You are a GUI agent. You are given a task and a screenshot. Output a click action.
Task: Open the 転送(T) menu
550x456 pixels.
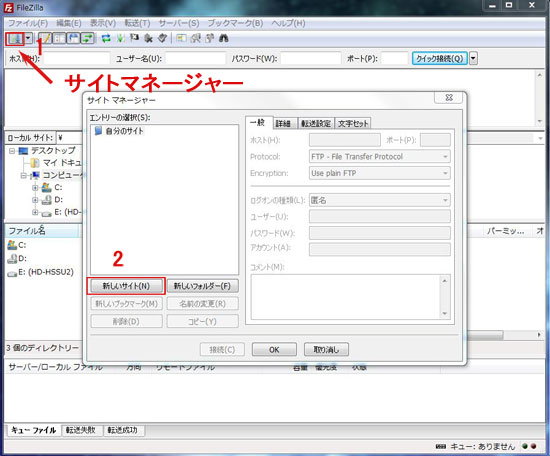point(137,23)
